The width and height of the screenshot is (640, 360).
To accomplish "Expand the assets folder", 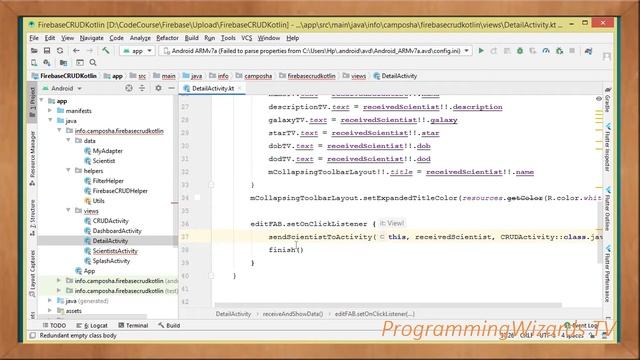I will pos(50,311).
